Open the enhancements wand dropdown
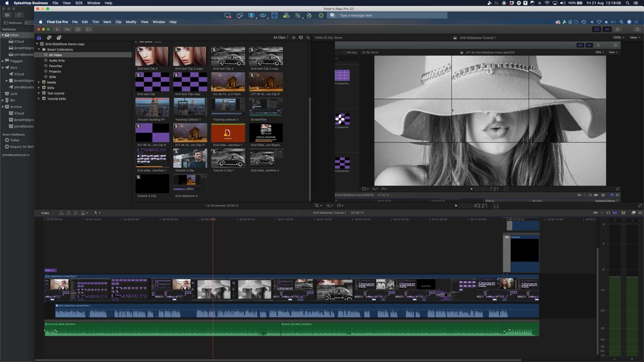The height and width of the screenshot is (362, 644). [329, 205]
